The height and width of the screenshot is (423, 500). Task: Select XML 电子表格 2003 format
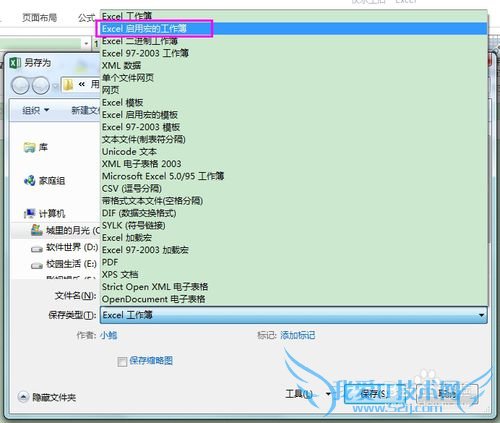click(294, 164)
